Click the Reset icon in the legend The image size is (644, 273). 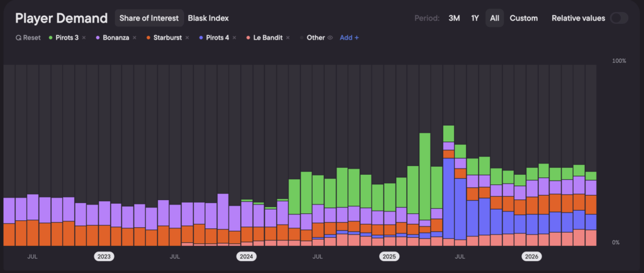pos(18,38)
